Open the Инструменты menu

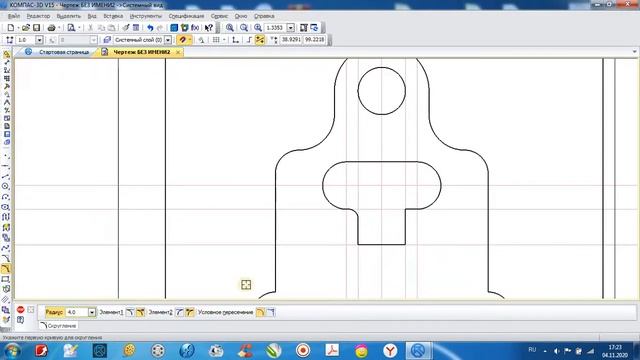(x=146, y=16)
